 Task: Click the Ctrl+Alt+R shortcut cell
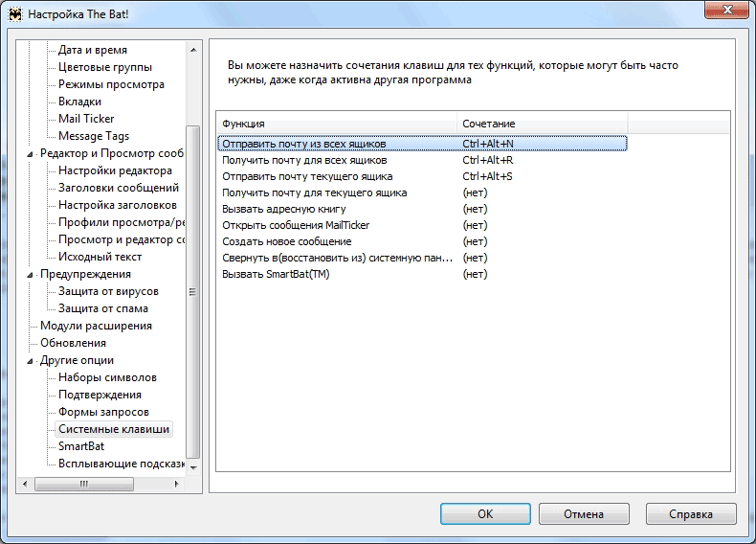point(487,160)
